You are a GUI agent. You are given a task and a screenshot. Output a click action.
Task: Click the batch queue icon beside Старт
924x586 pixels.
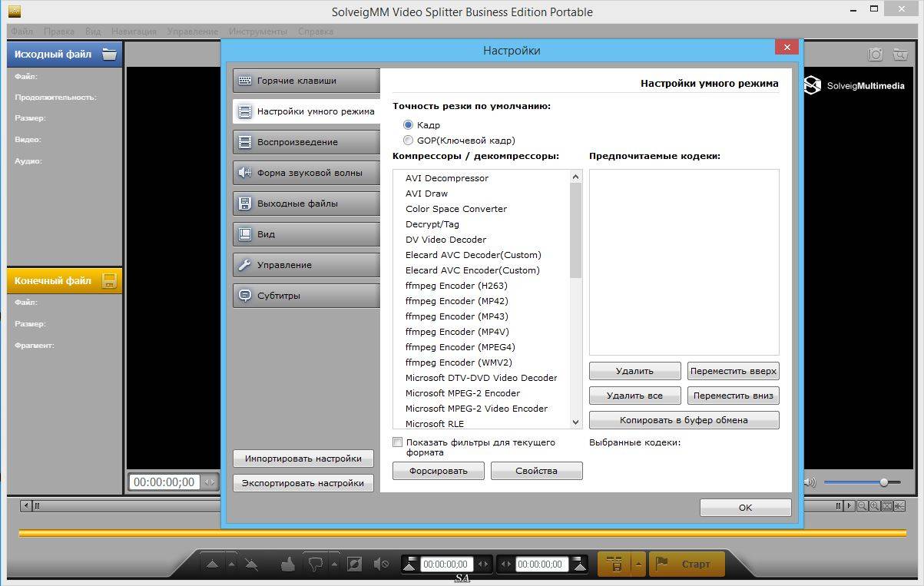[614, 564]
